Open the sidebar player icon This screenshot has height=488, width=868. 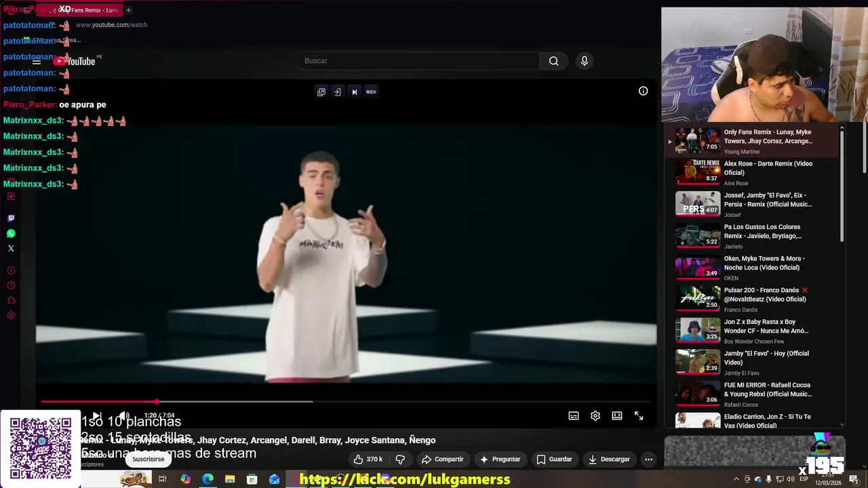pos(11,270)
